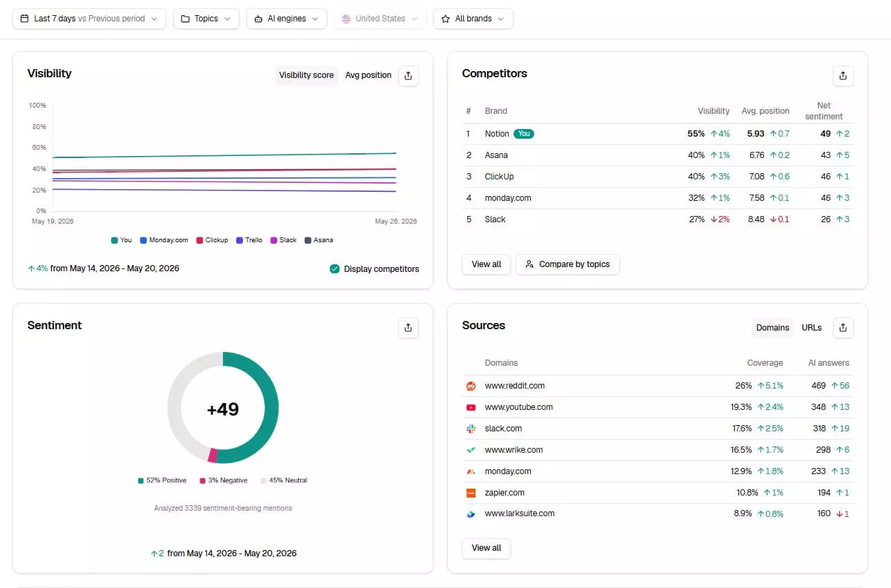Click the Avg. position column header

[x=765, y=111]
